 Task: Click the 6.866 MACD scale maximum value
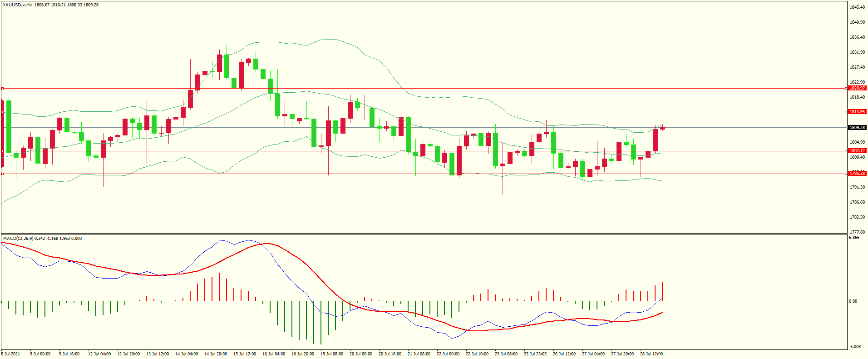[854, 238]
